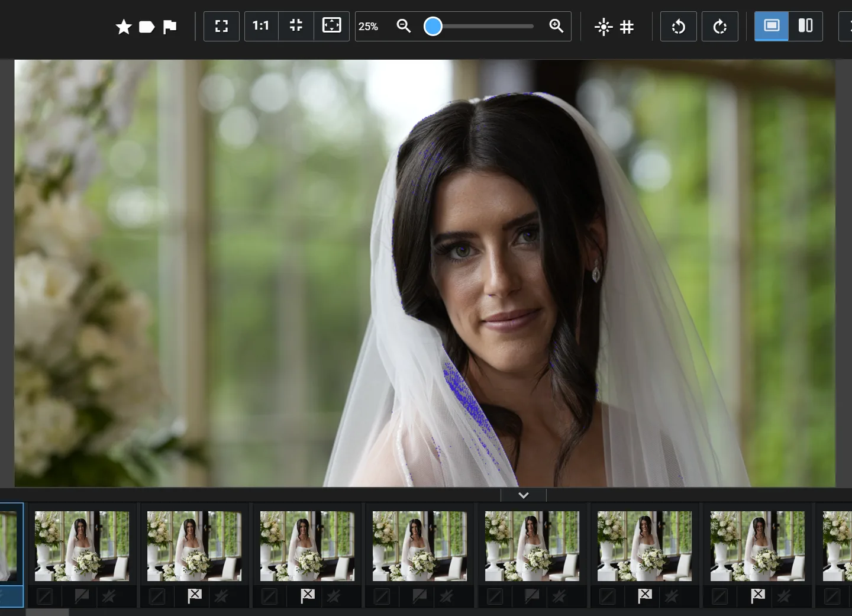Click the zoom slider handle
Screen dimensions: 852x616
point(433,26)
